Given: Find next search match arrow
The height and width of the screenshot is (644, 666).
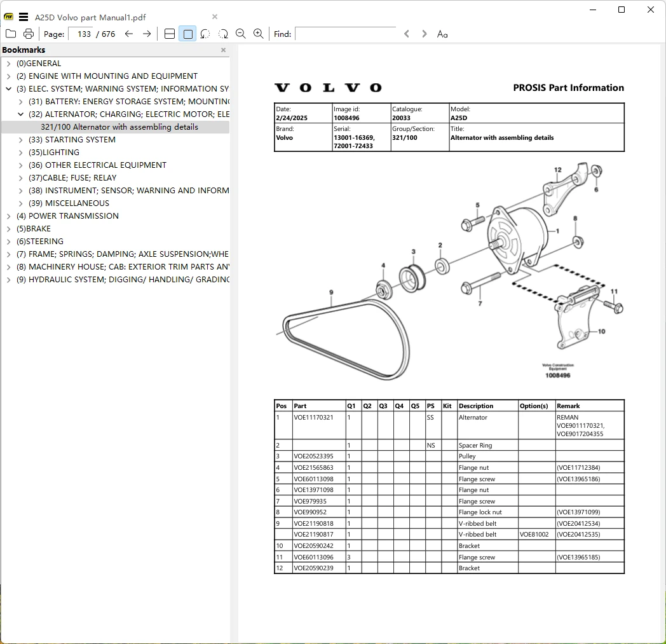Looking at the screenshot, I should click(x=424, y=34).
